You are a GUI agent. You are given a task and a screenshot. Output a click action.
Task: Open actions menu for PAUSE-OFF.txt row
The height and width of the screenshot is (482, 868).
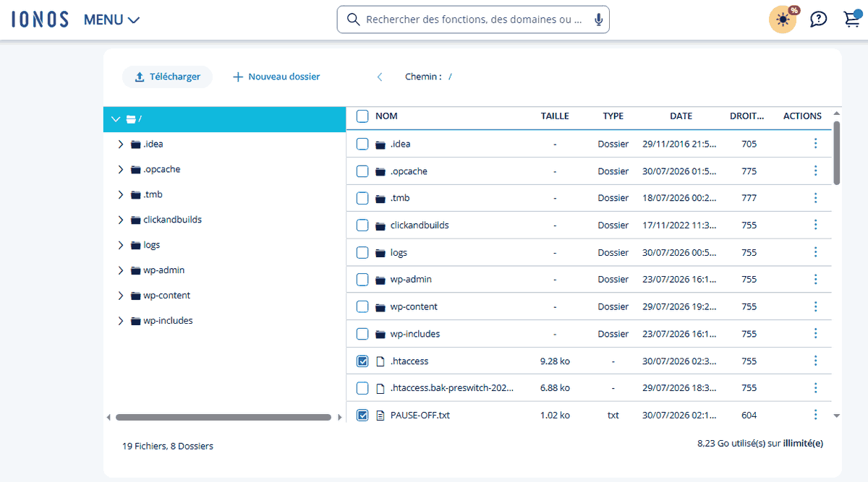[815, 415]
